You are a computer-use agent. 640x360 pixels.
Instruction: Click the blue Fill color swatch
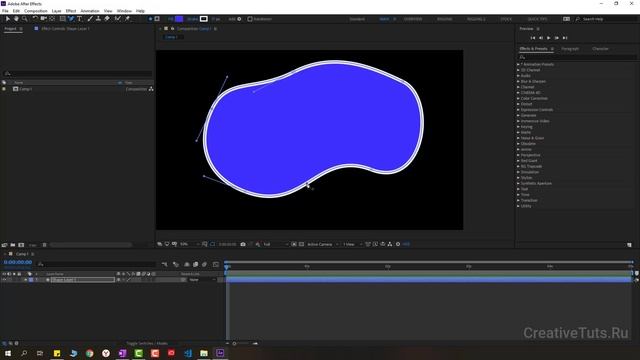(x=179, y=19)
